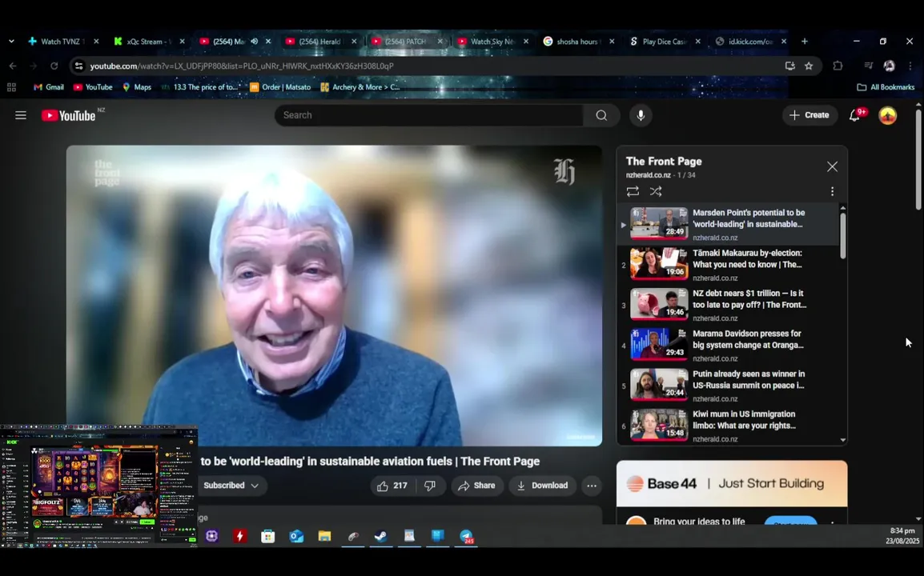Open 13.3 The price of to... bookmark
Image resolution: width=924 pixels, height=576 pixels.
coord(200,87)
